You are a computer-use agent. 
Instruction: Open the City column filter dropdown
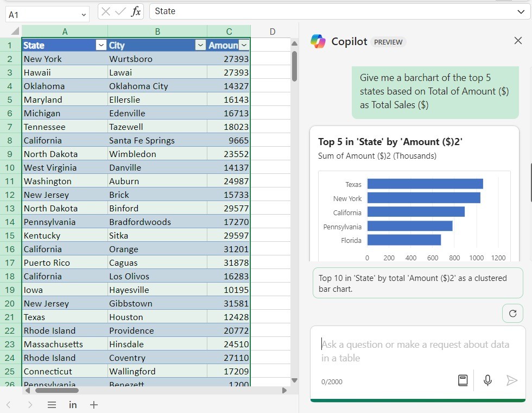pyautogui.click(x=200, y=46)
